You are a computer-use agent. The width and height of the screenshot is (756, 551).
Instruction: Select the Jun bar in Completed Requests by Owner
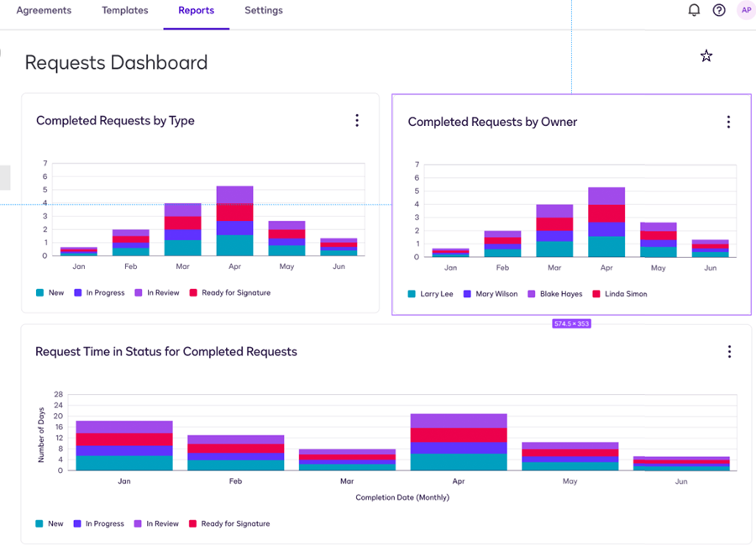711,249
